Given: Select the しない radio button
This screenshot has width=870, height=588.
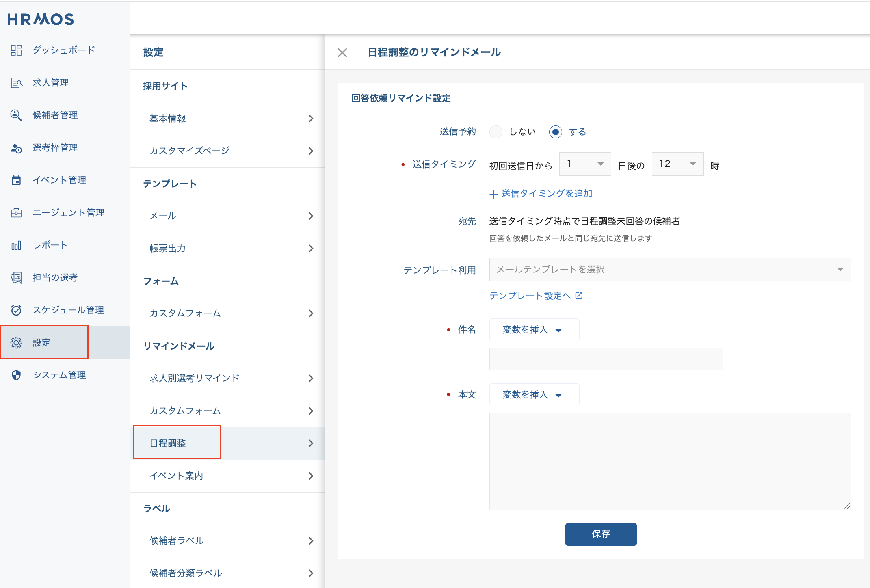Looking at the screenshot, I should pos(496,132).
